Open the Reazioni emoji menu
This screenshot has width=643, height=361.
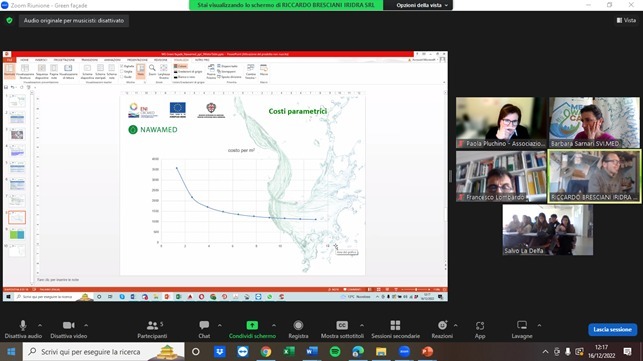[442, 329]
